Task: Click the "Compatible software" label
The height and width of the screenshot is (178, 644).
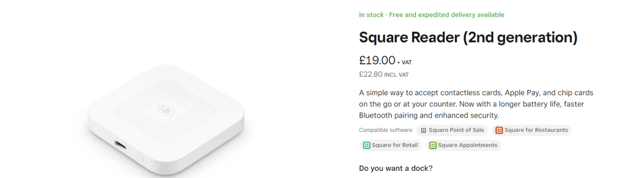Action: pos(385,130)
